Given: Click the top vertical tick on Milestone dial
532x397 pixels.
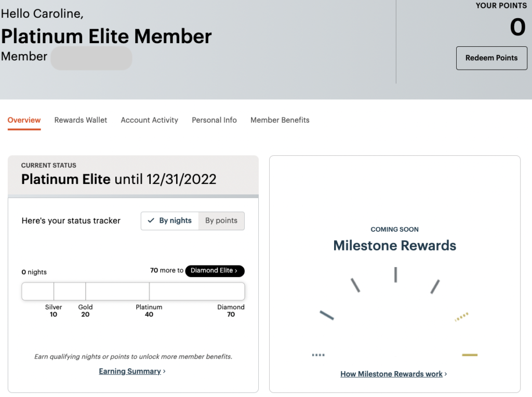Looking at the screenshot, I should tap(395, 274).
